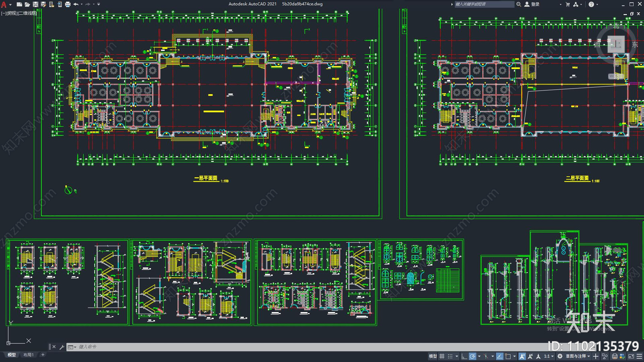Click the WCS label under the ViewCube

point(615,76)
